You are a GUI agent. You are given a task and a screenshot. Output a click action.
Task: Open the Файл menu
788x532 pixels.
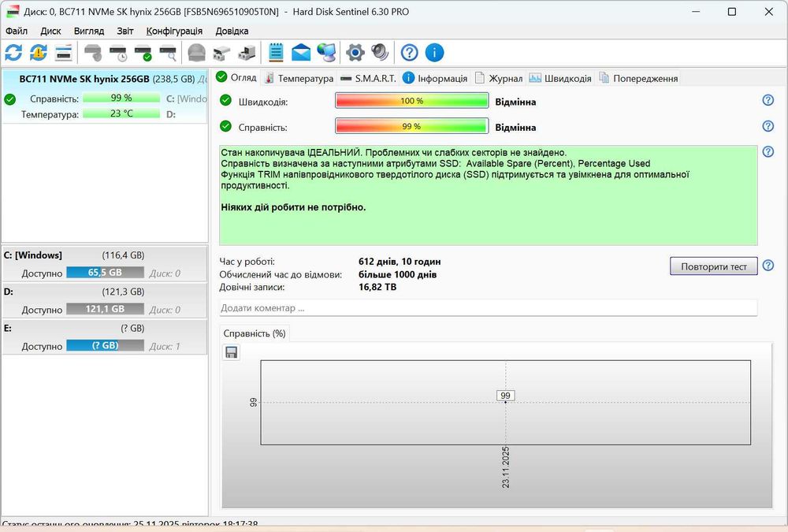[17, 31]
